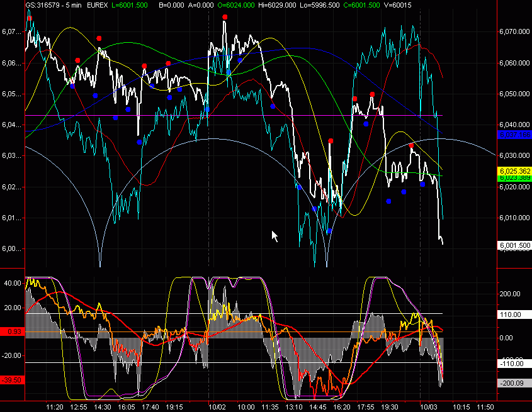Viewport: 532px width, 412px height.
Task: Click the A=0.000 ask value
Action: (201, 5)
